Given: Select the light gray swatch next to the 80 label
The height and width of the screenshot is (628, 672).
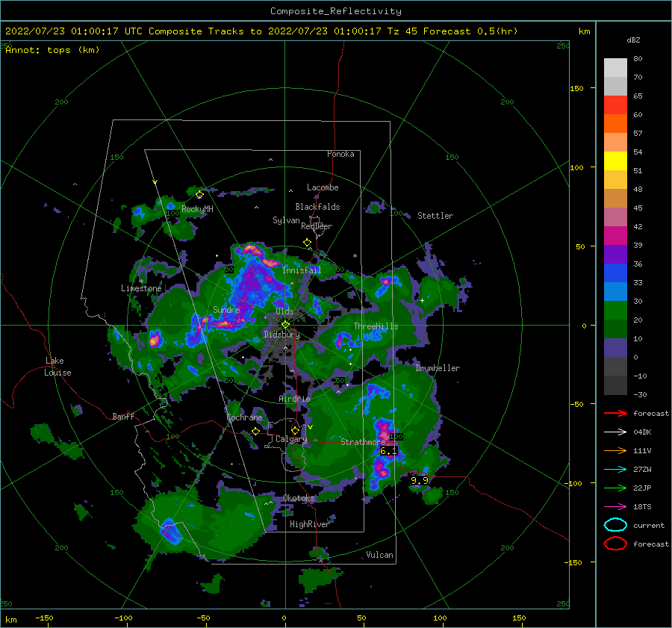Looking at the screenshot, I should pyautogui.click(x=615, y=68).
